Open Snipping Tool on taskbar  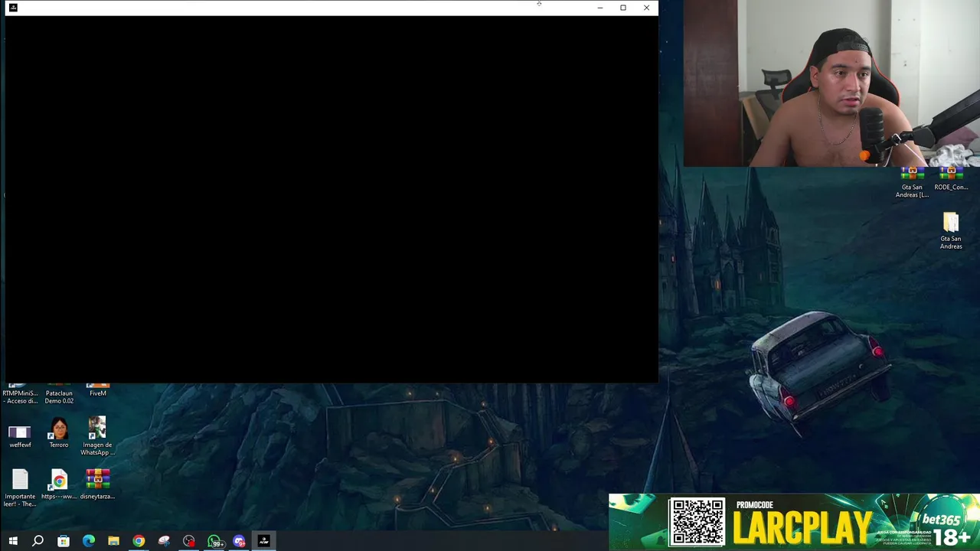[x=164, y=541]
